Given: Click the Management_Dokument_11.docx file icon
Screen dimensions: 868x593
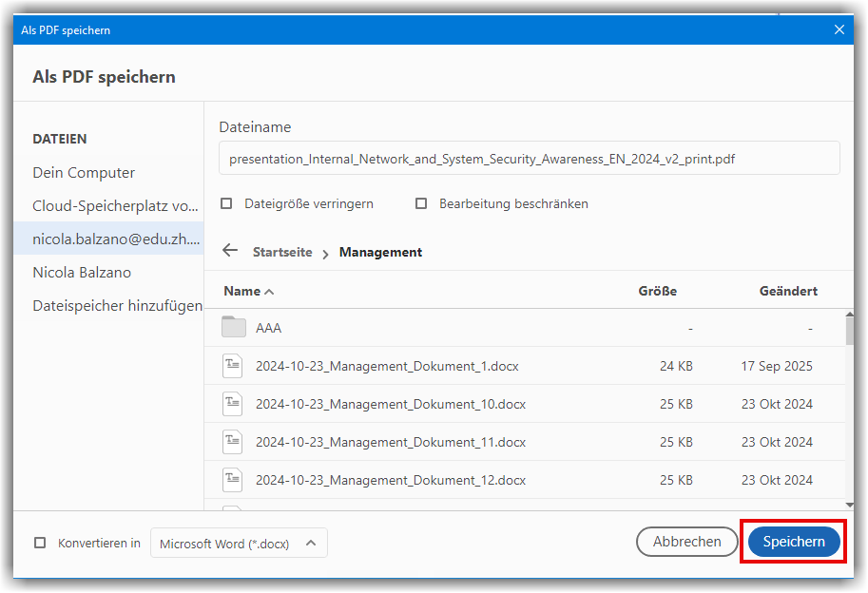Looking at the screenshot, I should (x=233, y=442).
